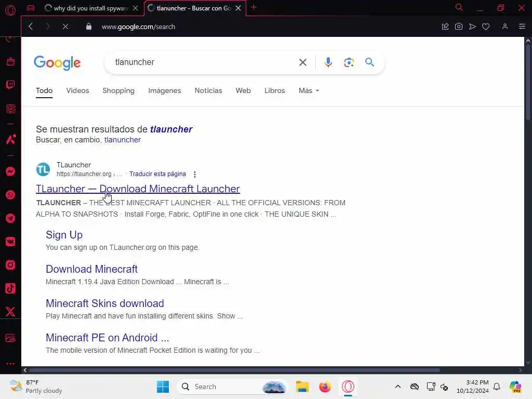Open the new tab plus button
Image resolution: width=532 pixels, height=399 pixels.
point(254,7)
